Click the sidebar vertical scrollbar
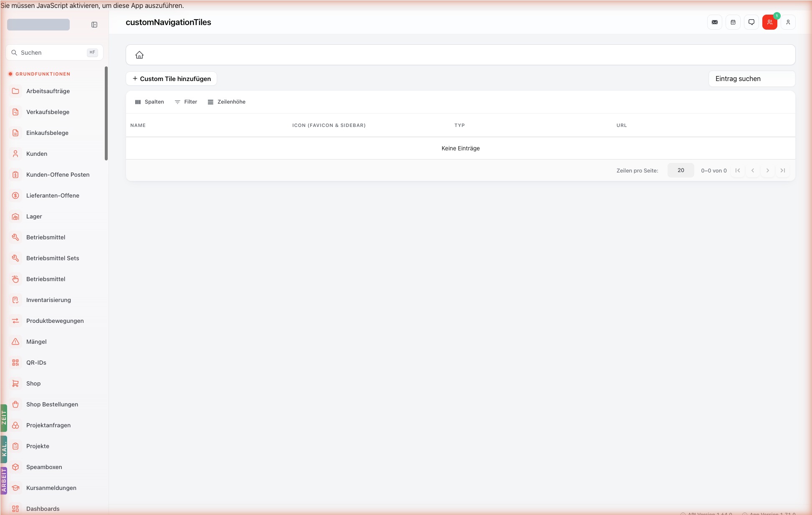812x515 pixels. coord(106,113)
